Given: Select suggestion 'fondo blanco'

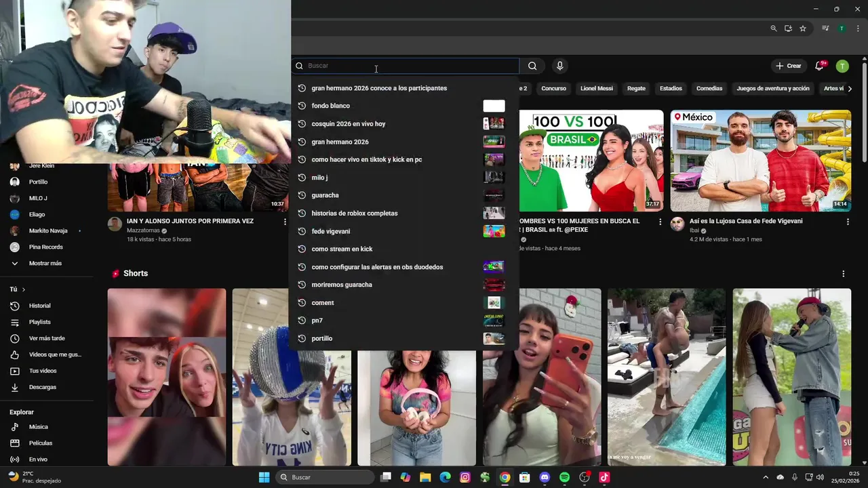Looking at the screenshot, I should 404,106.
